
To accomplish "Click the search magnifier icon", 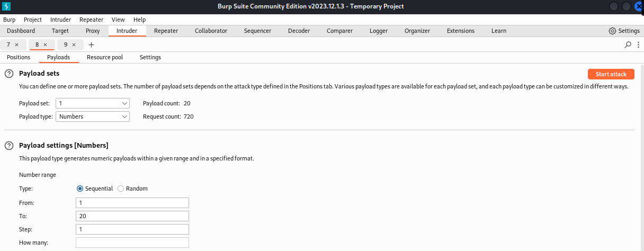I will point(628,45).
